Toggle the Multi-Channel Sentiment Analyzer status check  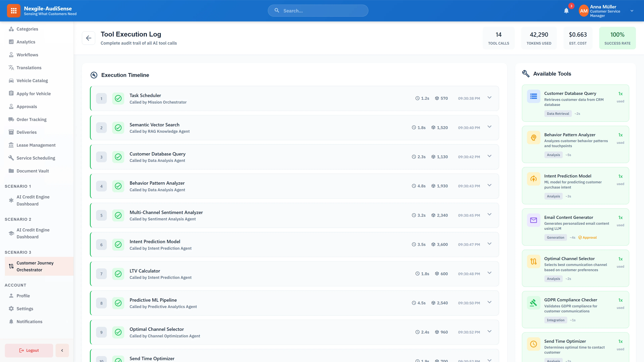118,215
